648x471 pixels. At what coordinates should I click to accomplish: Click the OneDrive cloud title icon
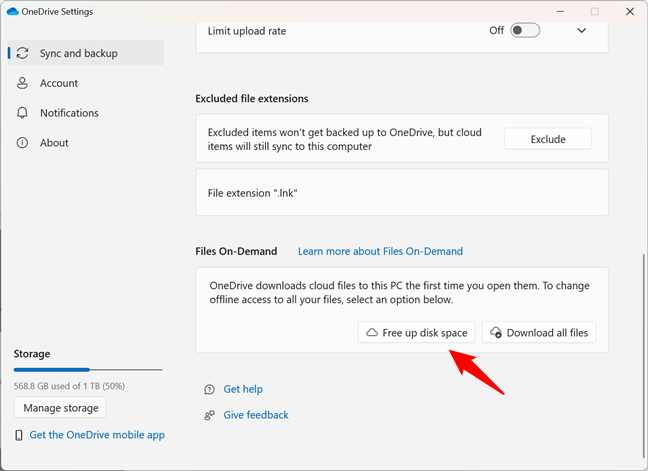[12, 11]
